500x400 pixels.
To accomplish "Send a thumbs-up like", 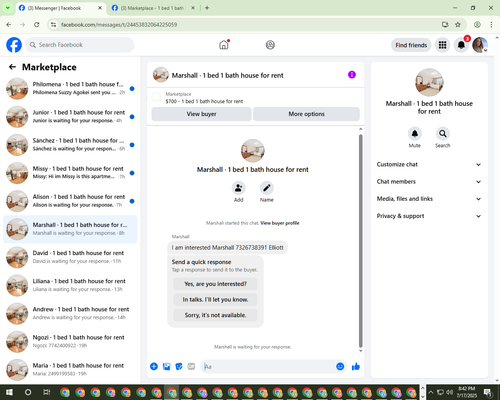I will pos(356,367).
